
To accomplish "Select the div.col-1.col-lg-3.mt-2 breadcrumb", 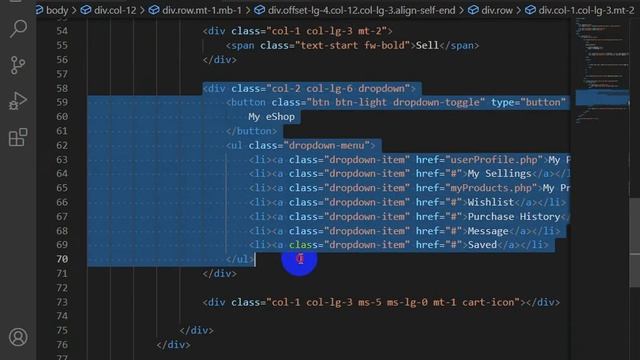I will [x=586, y=10].
